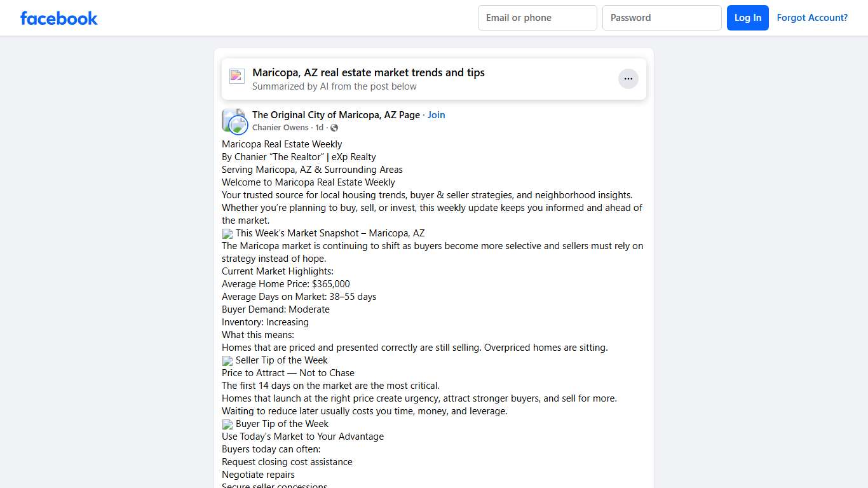Screen dimensions: 868x488
Task: Focus the Email or phone field
Action: (x=537, y=18)
